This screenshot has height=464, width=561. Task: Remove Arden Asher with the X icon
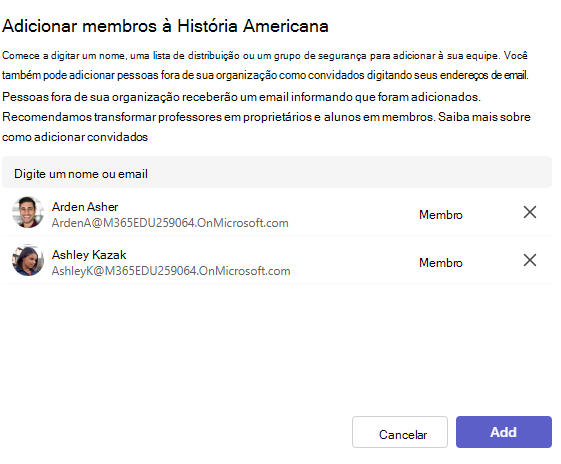[x=530, y=212]
